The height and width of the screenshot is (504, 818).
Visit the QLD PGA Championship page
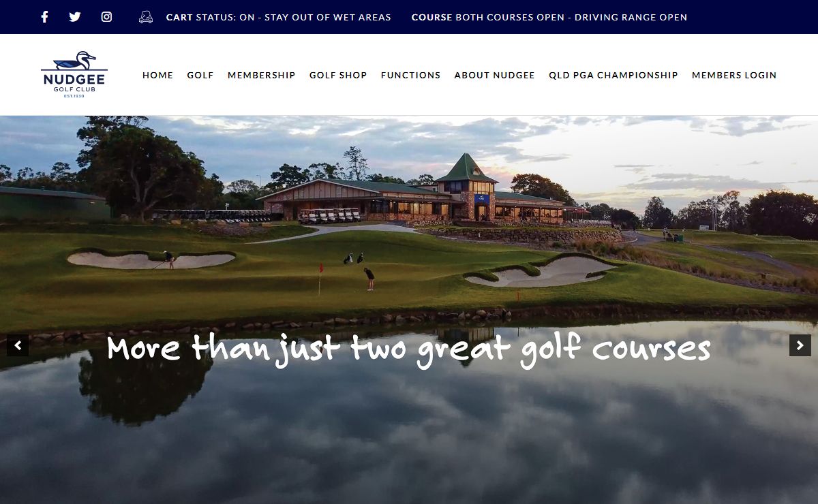[x=613, y=76]
